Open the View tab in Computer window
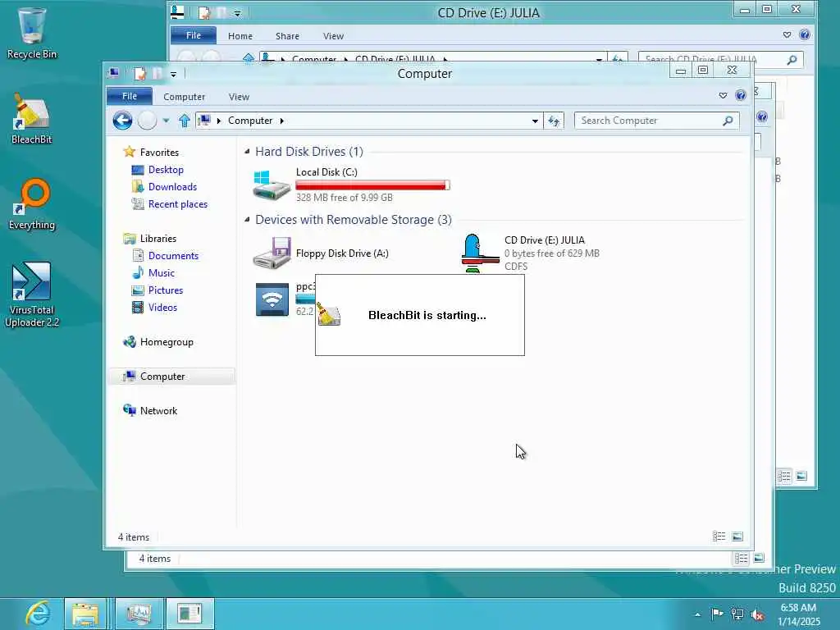The image size is (840, 630). pos(239,97)
